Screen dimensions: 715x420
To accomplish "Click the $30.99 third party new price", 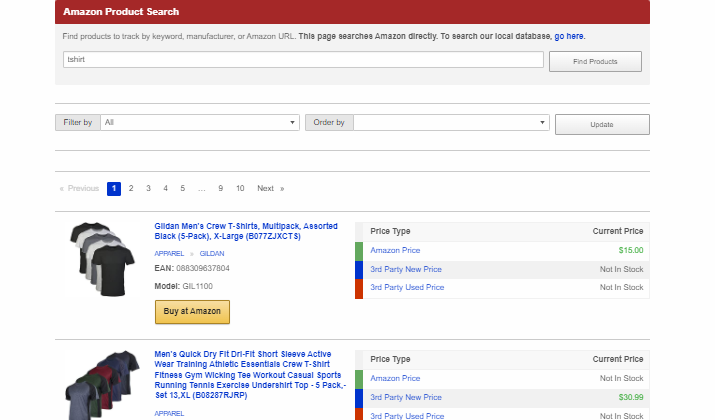I will (x=631, y=398).
